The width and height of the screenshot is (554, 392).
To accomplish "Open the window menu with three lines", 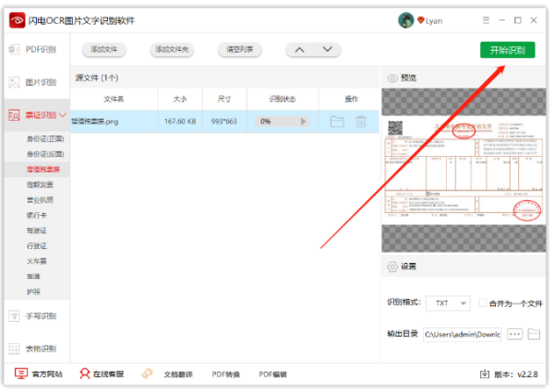I will click(x=486, y=20).
